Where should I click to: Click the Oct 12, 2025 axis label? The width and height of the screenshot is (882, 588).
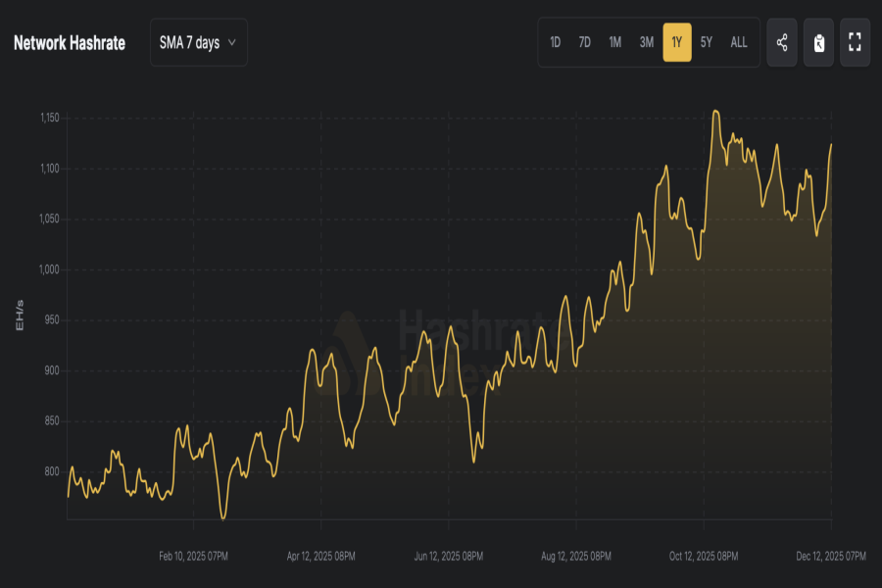[x=704, y=556]
